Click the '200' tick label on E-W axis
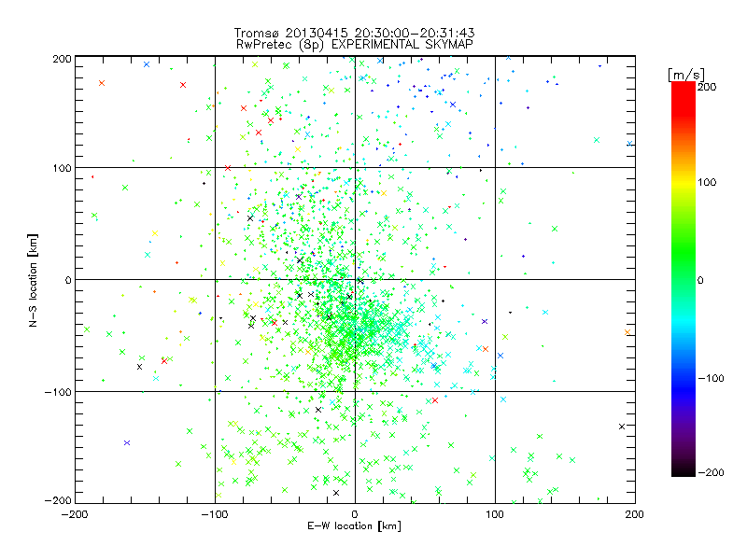747x560 pixels. pyautogui.click(x=635, y=514)
